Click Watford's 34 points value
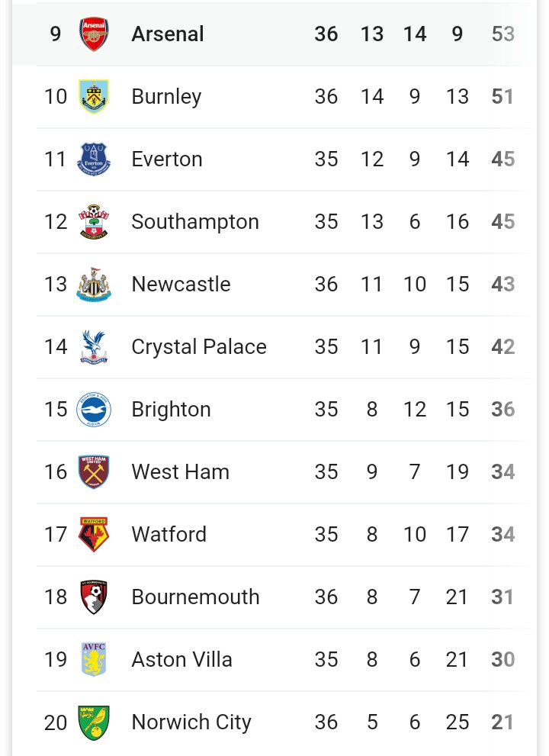 coord(503,535)
